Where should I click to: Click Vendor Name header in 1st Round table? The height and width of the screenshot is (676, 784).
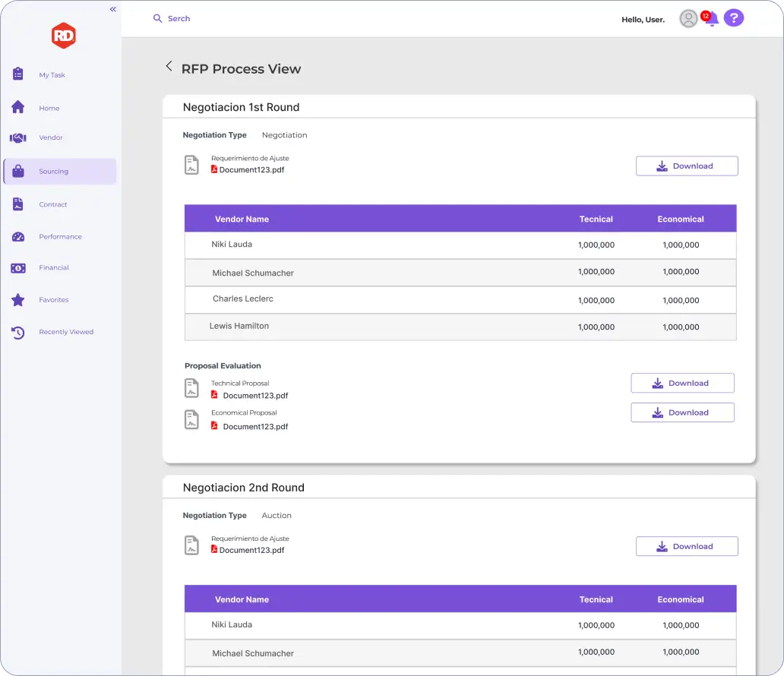242,219
